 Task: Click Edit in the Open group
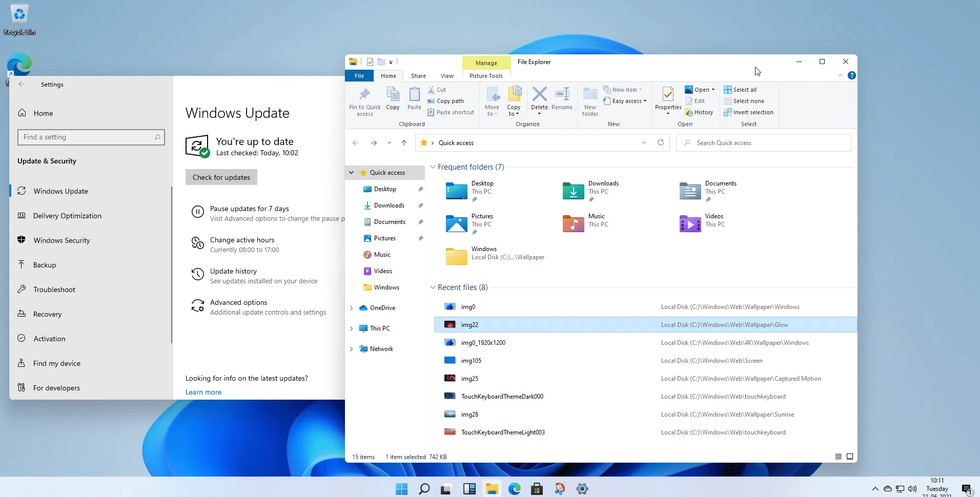[695, 101]
